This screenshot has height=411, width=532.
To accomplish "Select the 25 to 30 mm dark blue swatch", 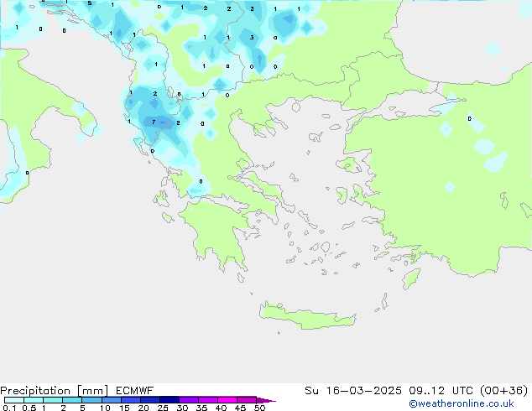I will click(x=169, y=400).
